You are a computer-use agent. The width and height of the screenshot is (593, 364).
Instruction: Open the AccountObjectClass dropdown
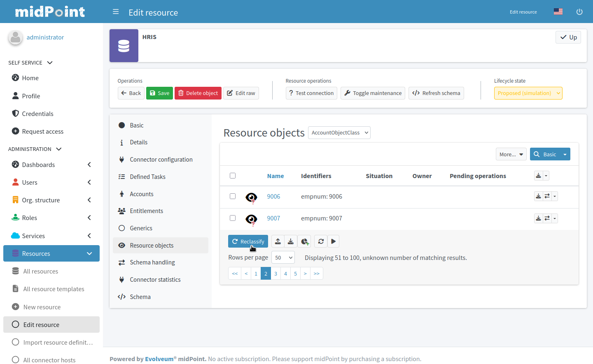click(339, 132)
